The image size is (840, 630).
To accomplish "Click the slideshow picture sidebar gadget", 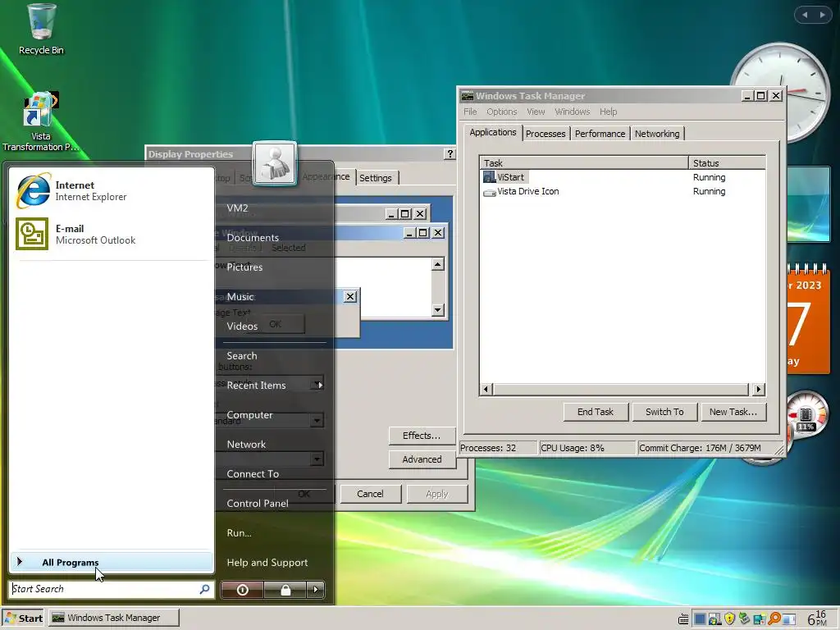I will click(809, 204).
